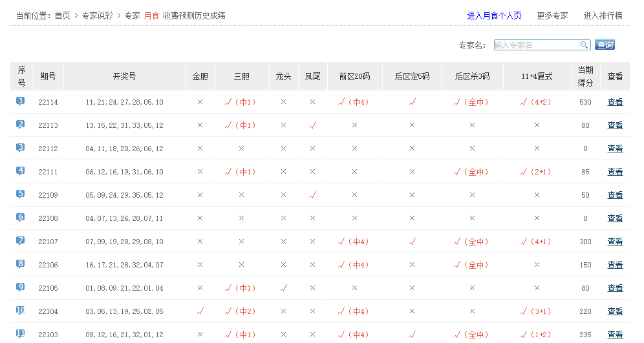Open 查看 link for issue 22107
The image size is (644, 343).
click(x=615, y=242)
